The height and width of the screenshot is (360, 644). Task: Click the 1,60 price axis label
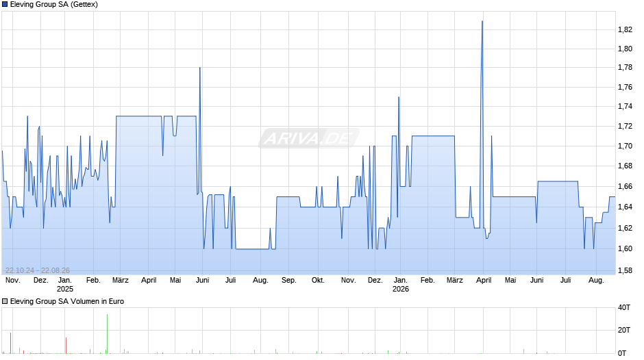click(x=625, y=248)
